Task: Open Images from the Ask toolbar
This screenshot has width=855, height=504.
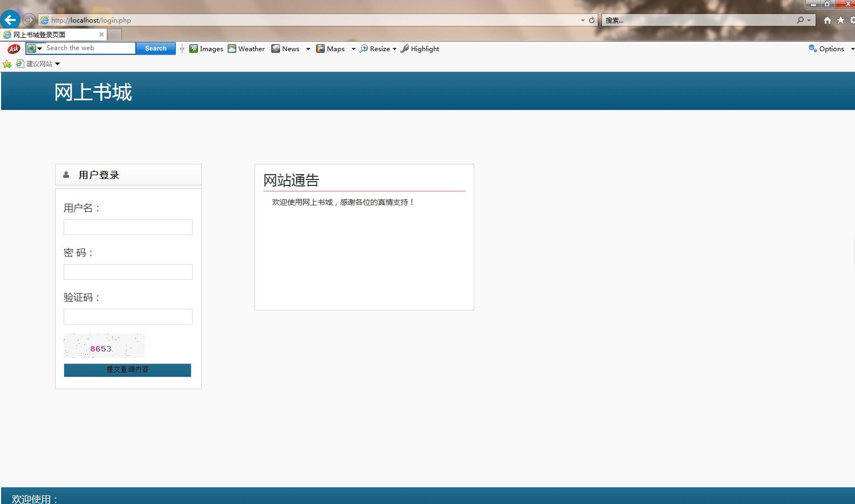Action: 206,49
